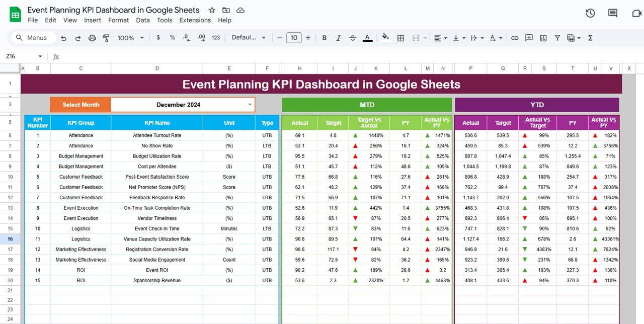Open the View menu
The image size is (644, 324).
click(70, 20)
